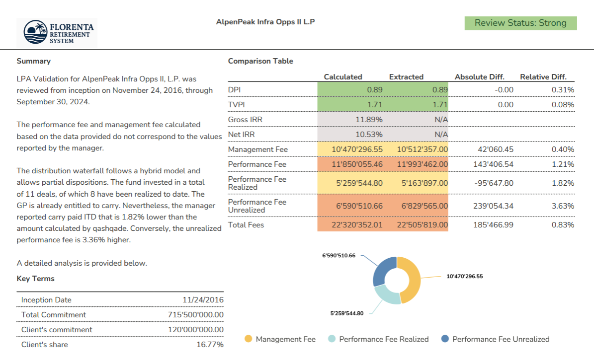594x364 pixels.
Task: Click extracted unrealized fee 6'829'565.00
Action: pyautogui.click(x=424, y=206)
